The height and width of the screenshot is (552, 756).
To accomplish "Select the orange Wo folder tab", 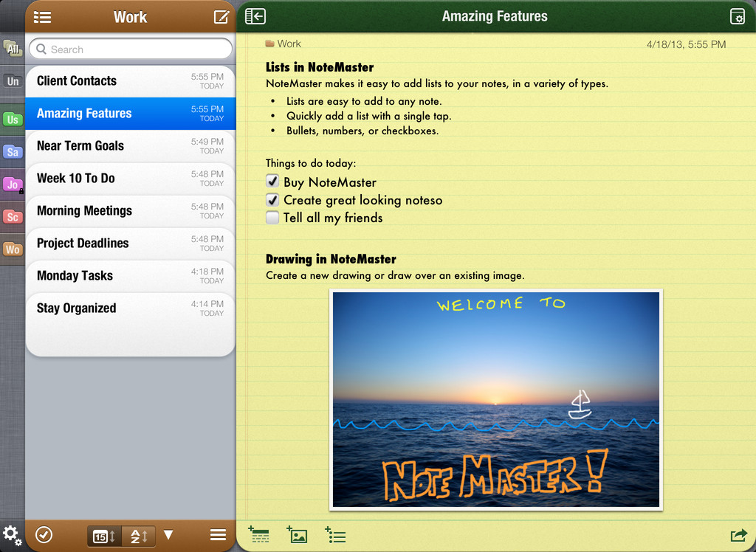I will click(x=13, y=249).
